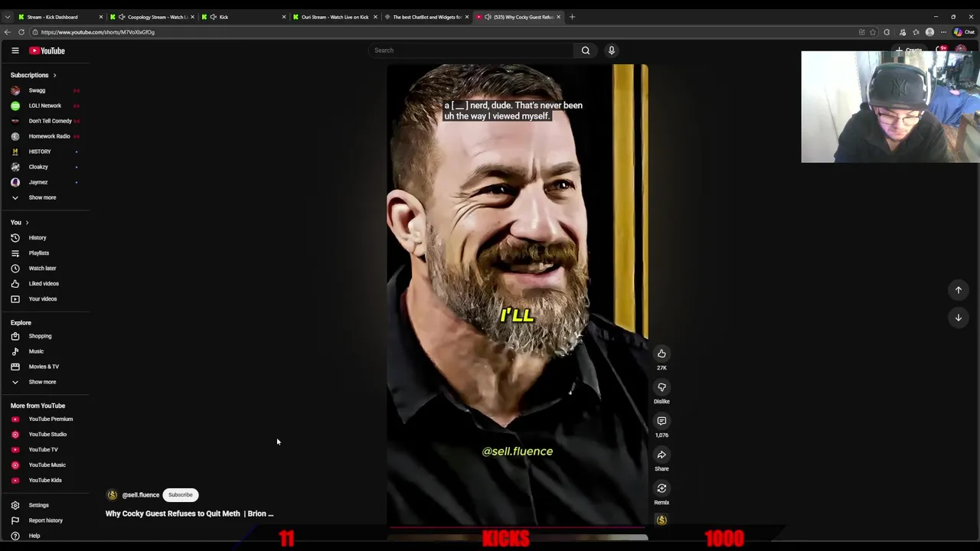
Task: Open a new browser tab
Action: click(x=572, y=17)
